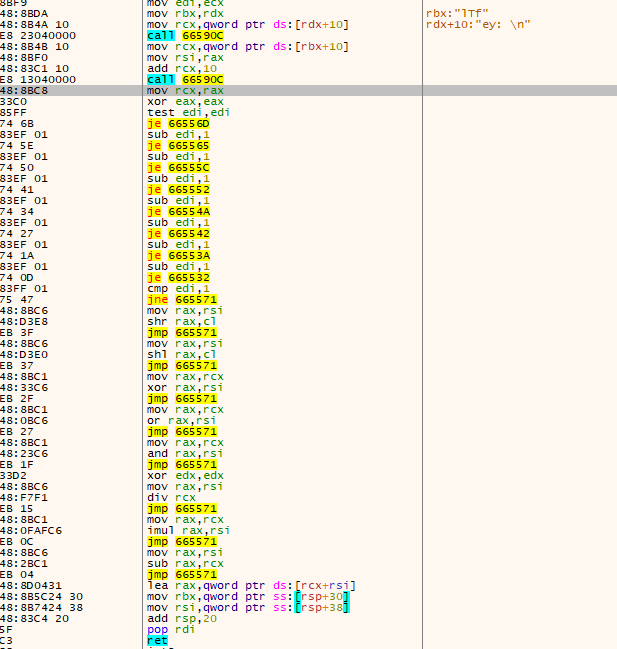Image resolution: width=617 pixels, height=649 pixels.
Task: Select instruction 'mov rbx,qword ptr ss:[rsp+30]'
Action: click(248, 597)
